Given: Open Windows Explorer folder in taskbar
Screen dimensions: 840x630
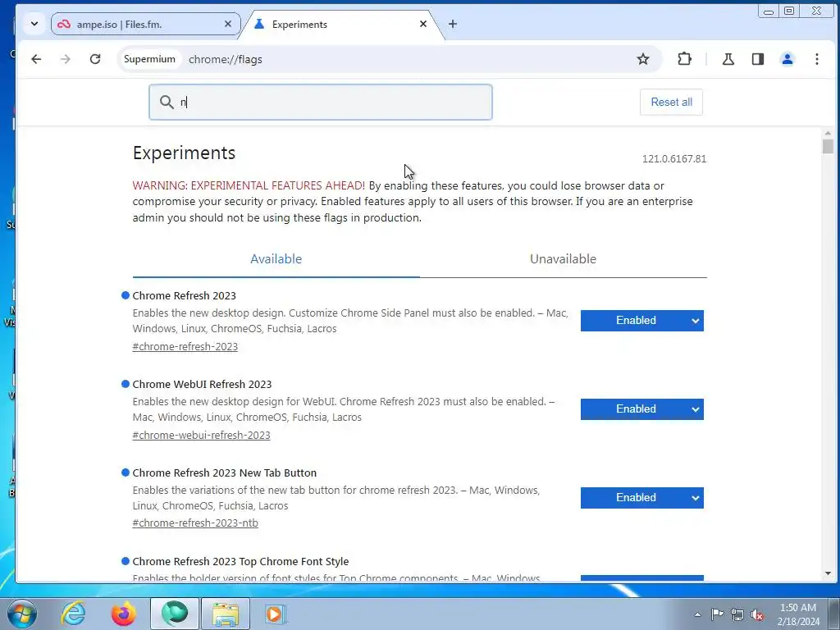Looking at the screenshot, I should tap(226, 614).
